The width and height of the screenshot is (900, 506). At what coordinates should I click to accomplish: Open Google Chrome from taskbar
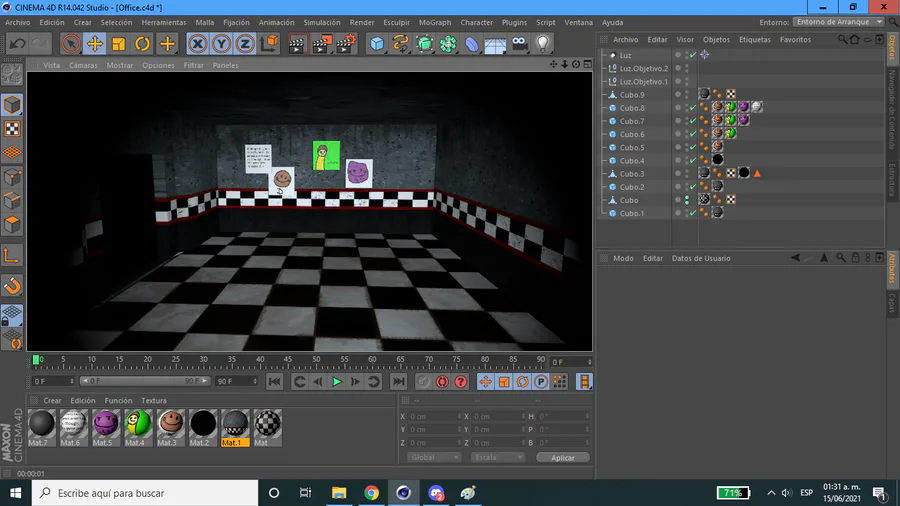point(371,493)
